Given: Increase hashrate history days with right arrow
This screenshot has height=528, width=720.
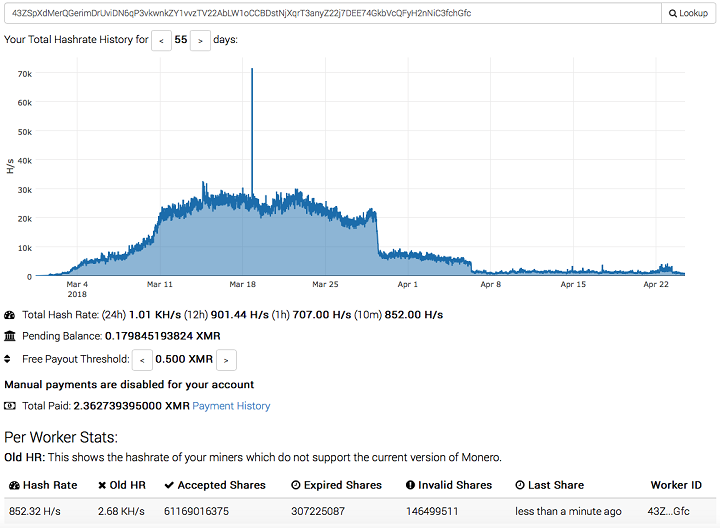Looking at the screenshot, I should click(x=200, y=40).
